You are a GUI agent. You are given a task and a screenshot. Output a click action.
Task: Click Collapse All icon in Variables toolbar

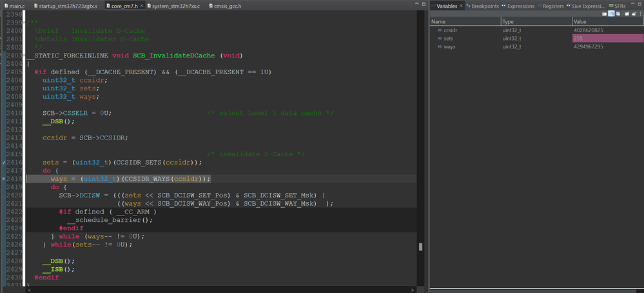click(x=618, y=14)
